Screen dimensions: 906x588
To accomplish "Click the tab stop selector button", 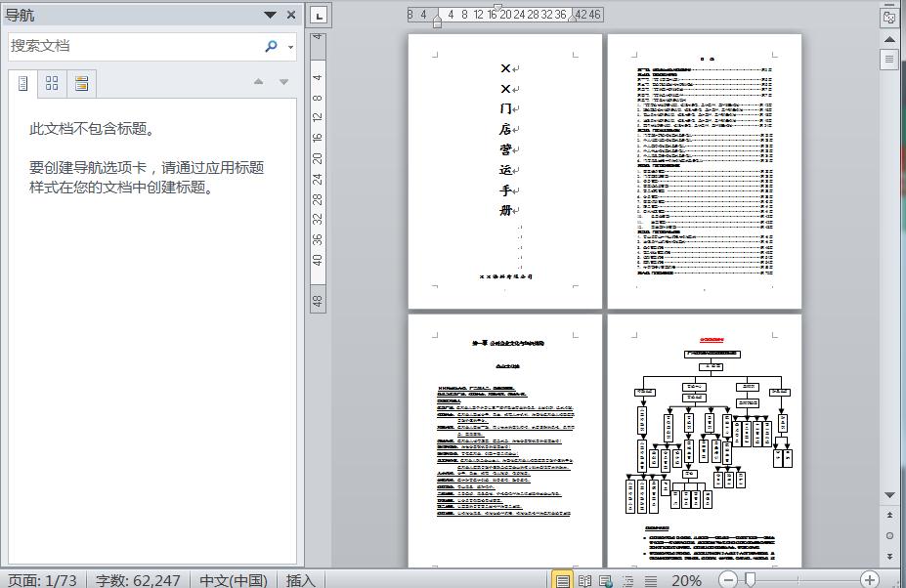I will [x=319, y=16].
